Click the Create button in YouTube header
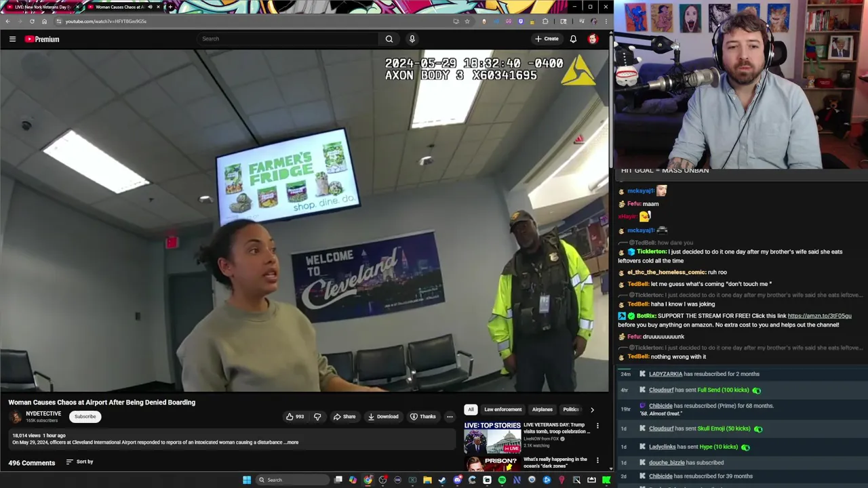The width and height of the screenshot is (868, 488). 547,39
